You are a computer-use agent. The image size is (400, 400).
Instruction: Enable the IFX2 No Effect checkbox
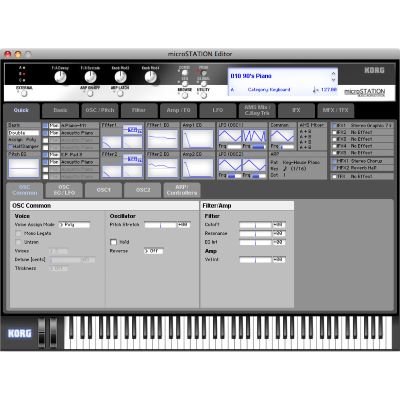pyautogui.click(x=335, y=132)
